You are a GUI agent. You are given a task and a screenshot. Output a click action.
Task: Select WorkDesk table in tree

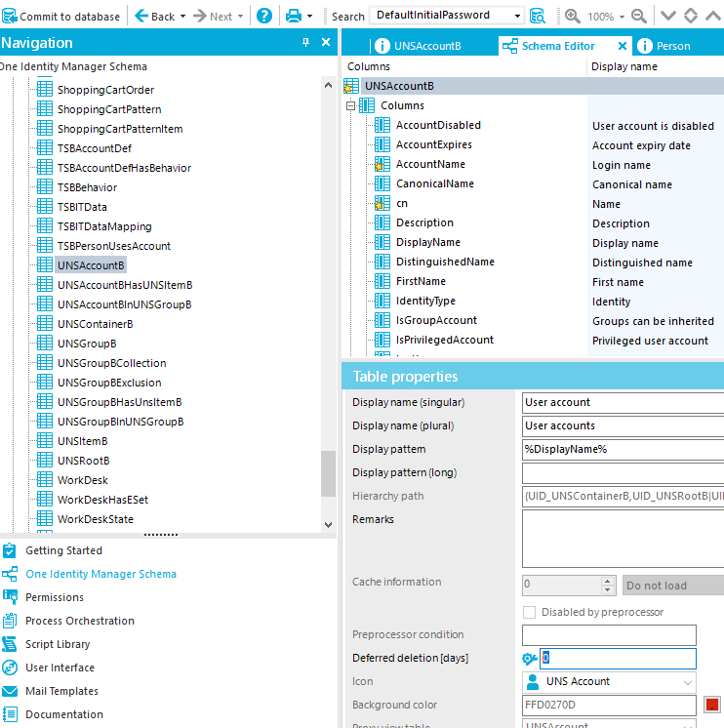(x=82, y=480)
